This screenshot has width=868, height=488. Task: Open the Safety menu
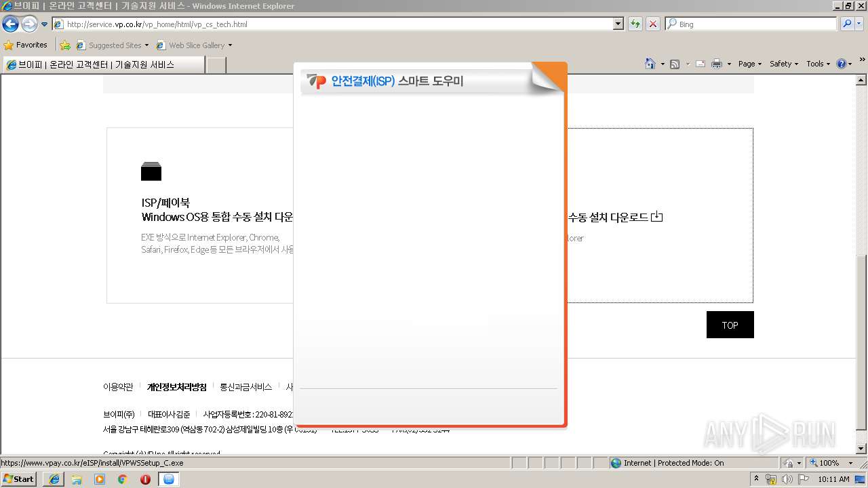point(784,64)
